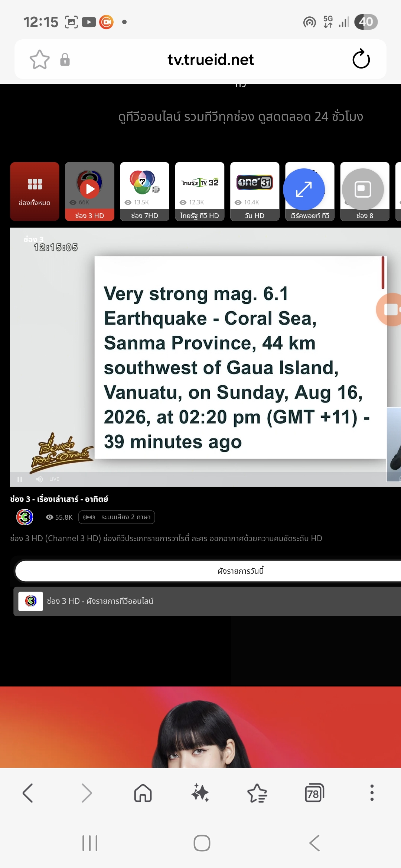The image size is (401, 868).
Task: Tap gray picture-in-picture floating button
Action: [363, 189]
